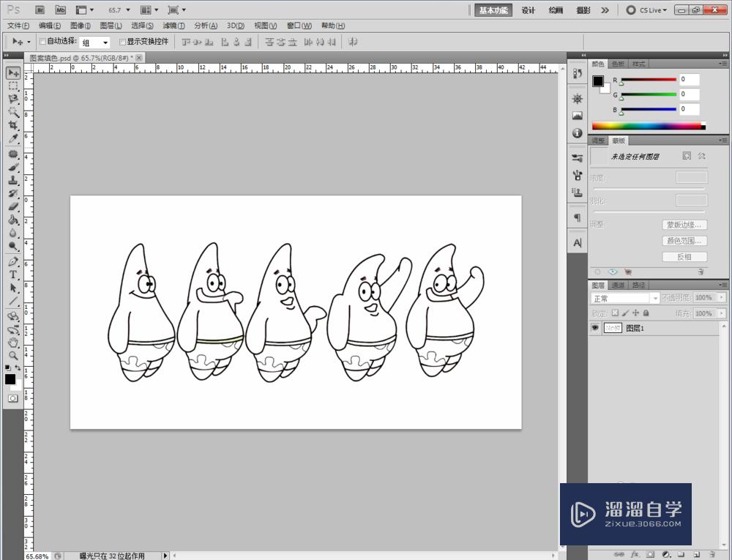Select the Hand tool
This screenshot has height=560, width=732.
click(13, 342)
